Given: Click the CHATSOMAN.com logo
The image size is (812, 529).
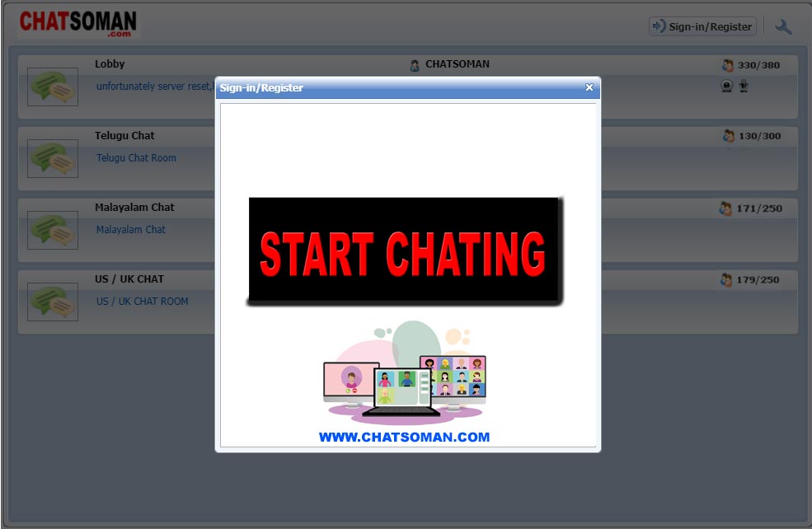Looking at the screenshot, I should coord(77,24).
